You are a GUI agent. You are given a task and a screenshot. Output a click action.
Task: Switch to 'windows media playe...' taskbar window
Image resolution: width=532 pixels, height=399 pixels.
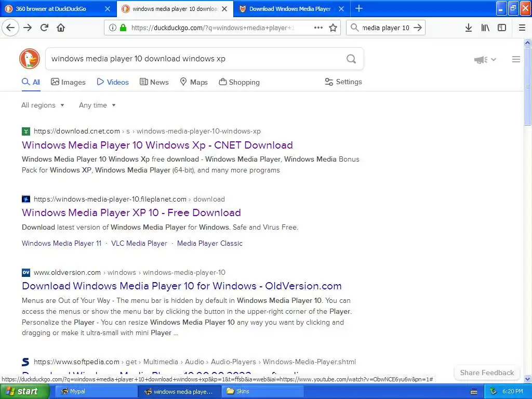pos(179,391)
